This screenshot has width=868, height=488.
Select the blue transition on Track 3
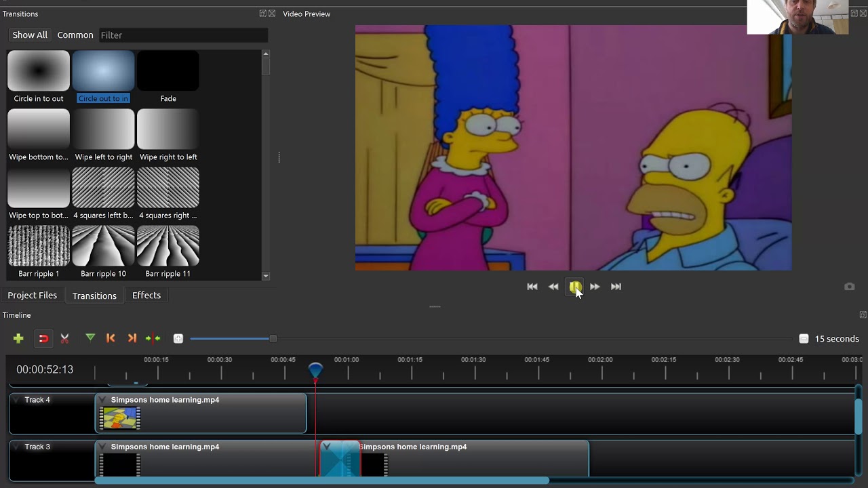coord(340,460)
